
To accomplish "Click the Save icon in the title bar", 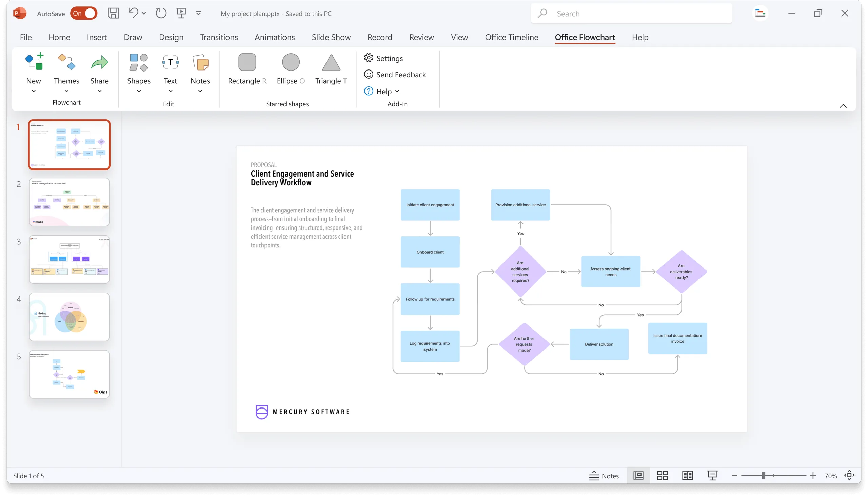I will coord(113,13).
